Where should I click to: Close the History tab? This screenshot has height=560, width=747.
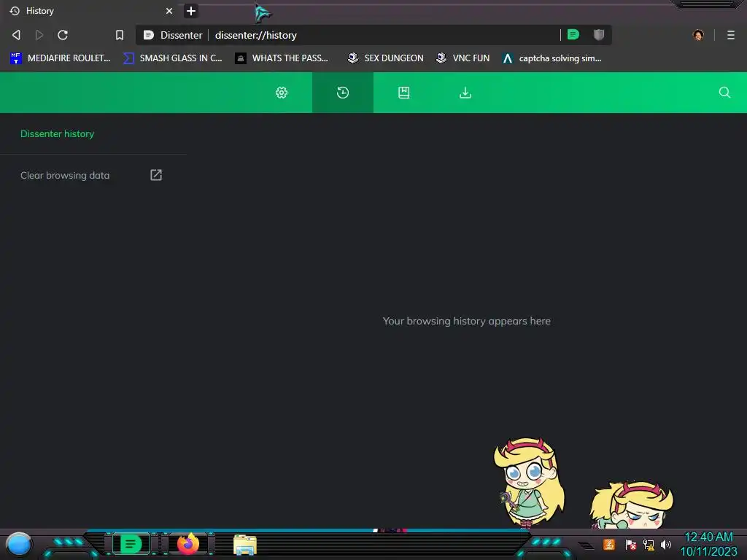[169, 10]
